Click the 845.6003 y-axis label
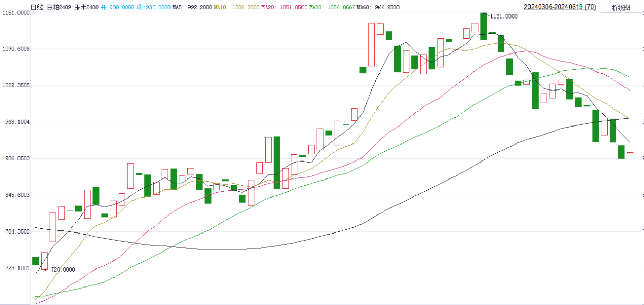The width and height of the screenshot is (644, 305). click(x=15, y=195)
